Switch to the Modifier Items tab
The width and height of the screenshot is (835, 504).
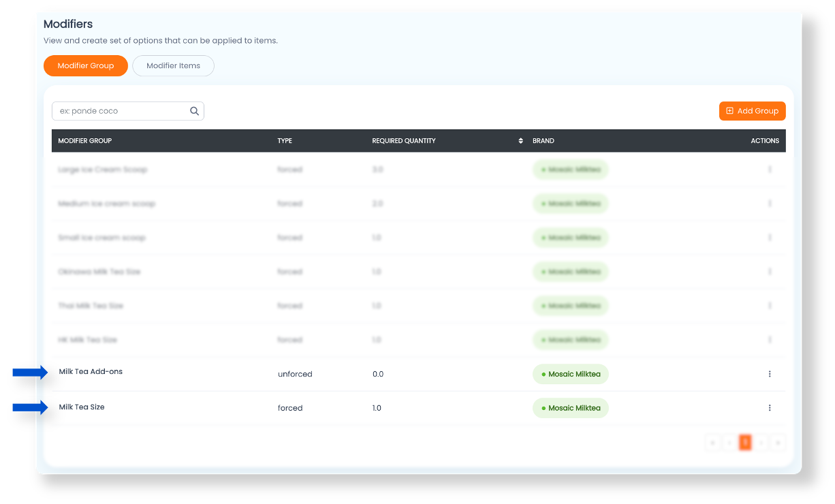pyautogui.click(x=173, y=66)
